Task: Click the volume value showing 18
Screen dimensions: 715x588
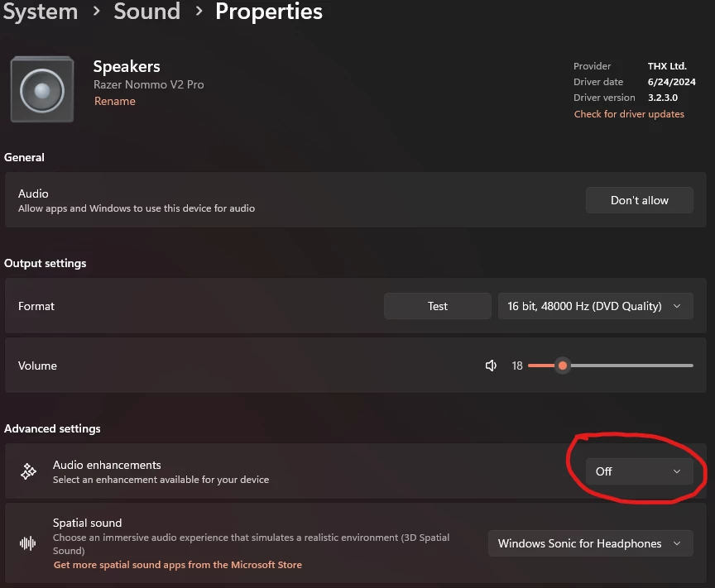Action: [517, 365]
